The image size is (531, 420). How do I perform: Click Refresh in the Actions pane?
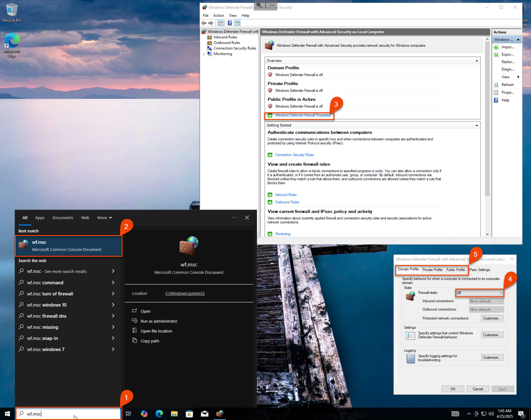click(x=508, y=85)
